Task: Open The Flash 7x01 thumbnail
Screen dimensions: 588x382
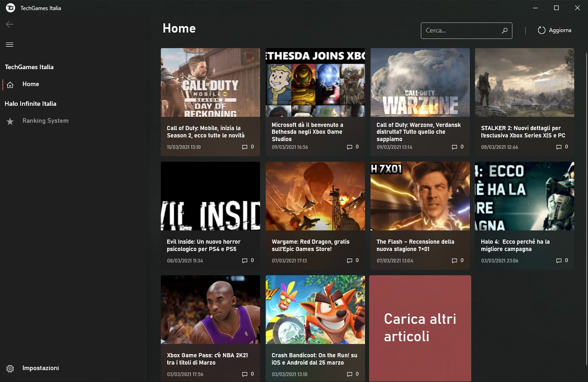Action: pos(420,196)
